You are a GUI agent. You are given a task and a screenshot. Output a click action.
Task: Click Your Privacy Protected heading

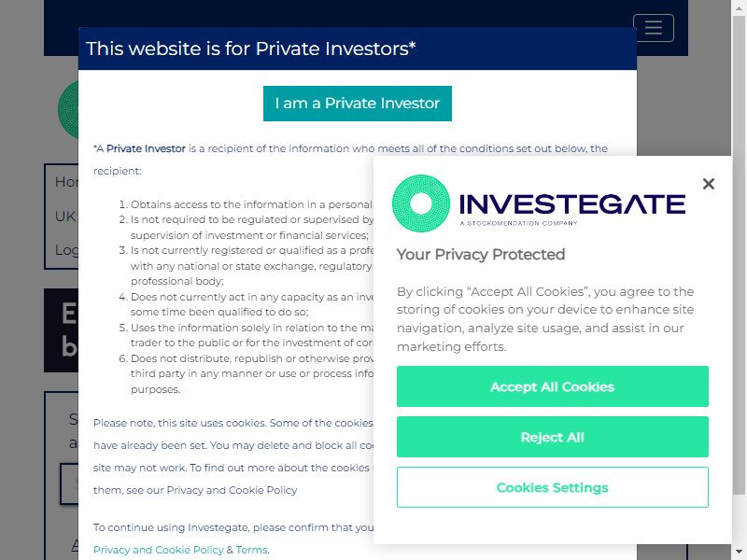(481, 254)
